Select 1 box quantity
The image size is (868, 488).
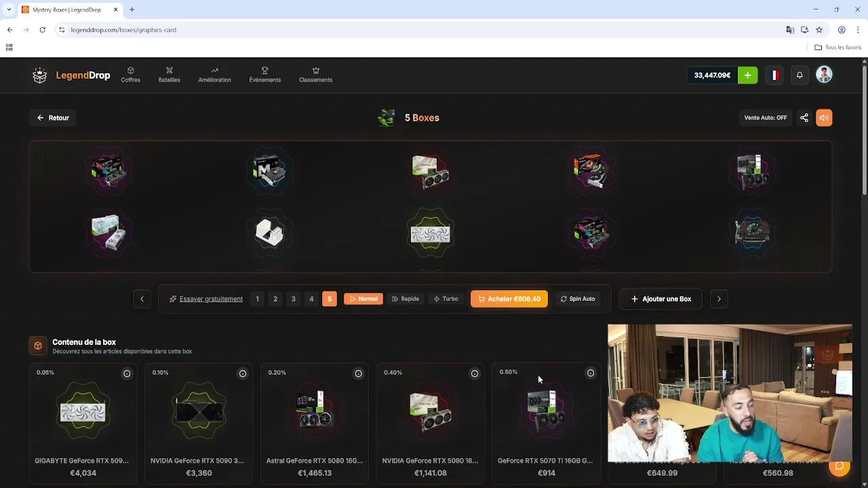pos(257,299)
